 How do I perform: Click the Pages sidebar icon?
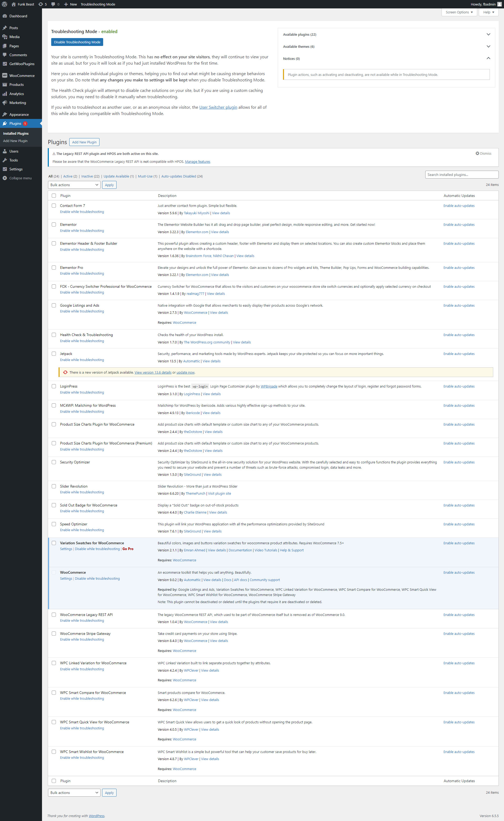coord(5,46)
